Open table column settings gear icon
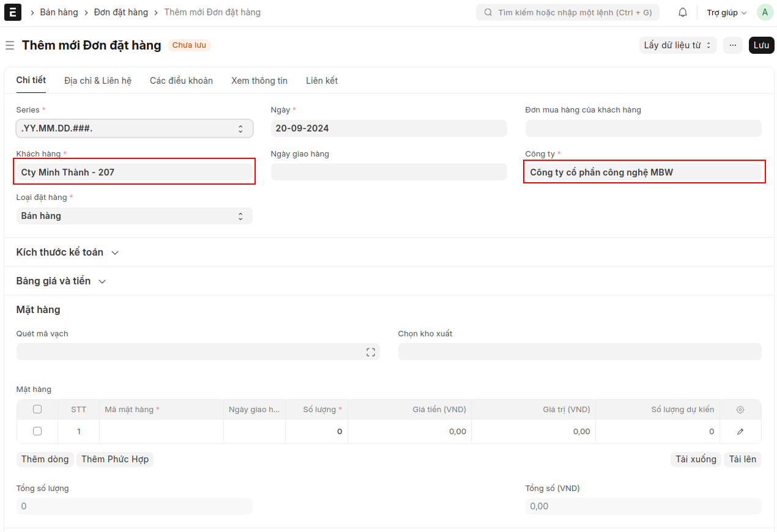The height and width of the screenshot is (532, 777). pos(740,410)
